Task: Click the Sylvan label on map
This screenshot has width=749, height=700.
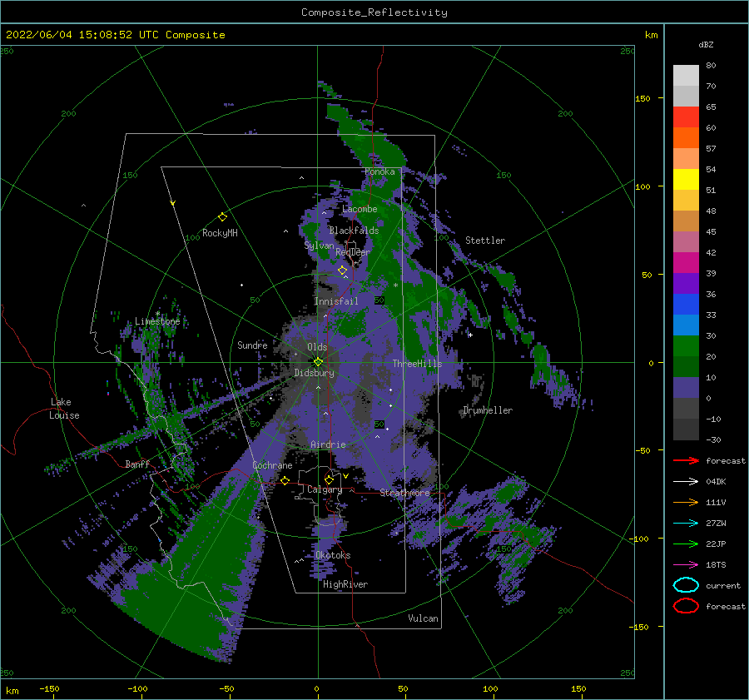Action: [x=319, y=246]
